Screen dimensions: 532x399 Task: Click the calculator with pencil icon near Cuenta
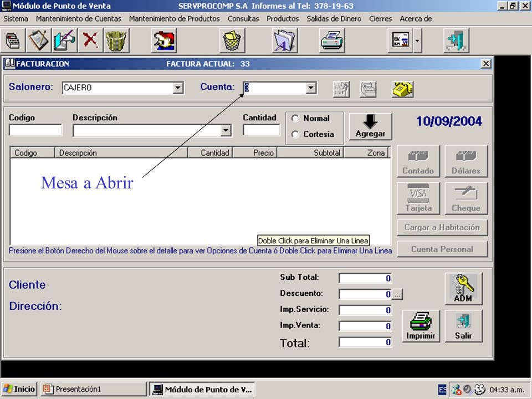pyautogui.click(x=341, y=89)
